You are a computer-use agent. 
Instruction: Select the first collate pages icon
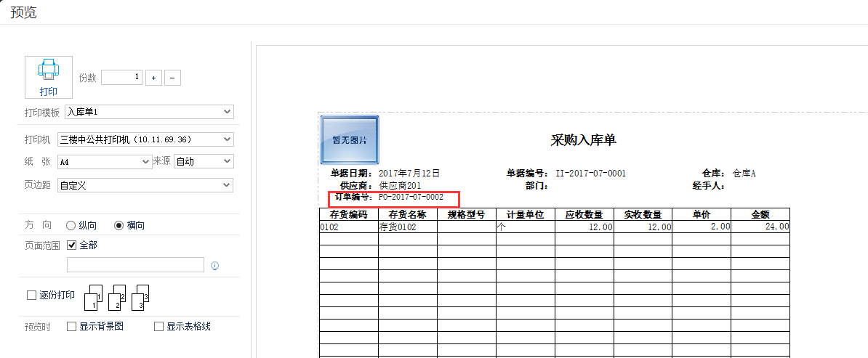(94, 296)
